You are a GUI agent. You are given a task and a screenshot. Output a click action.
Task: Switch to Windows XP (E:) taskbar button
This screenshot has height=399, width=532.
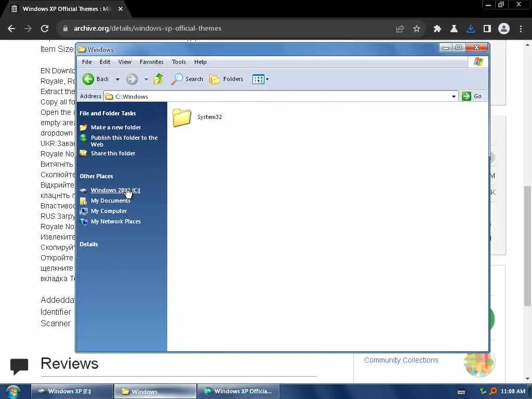(x=72, y=391)
